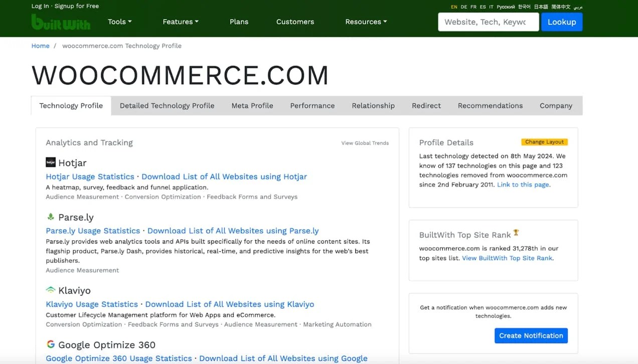Switch to Detailed Technology Profile tab
Screen dimensions: 638x364
point(167,106)
